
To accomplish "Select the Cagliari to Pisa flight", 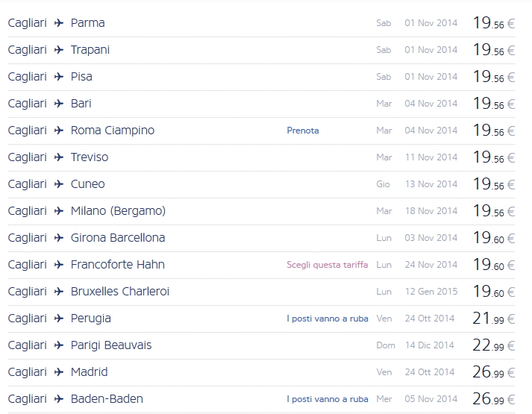I will tap(81, 77).
